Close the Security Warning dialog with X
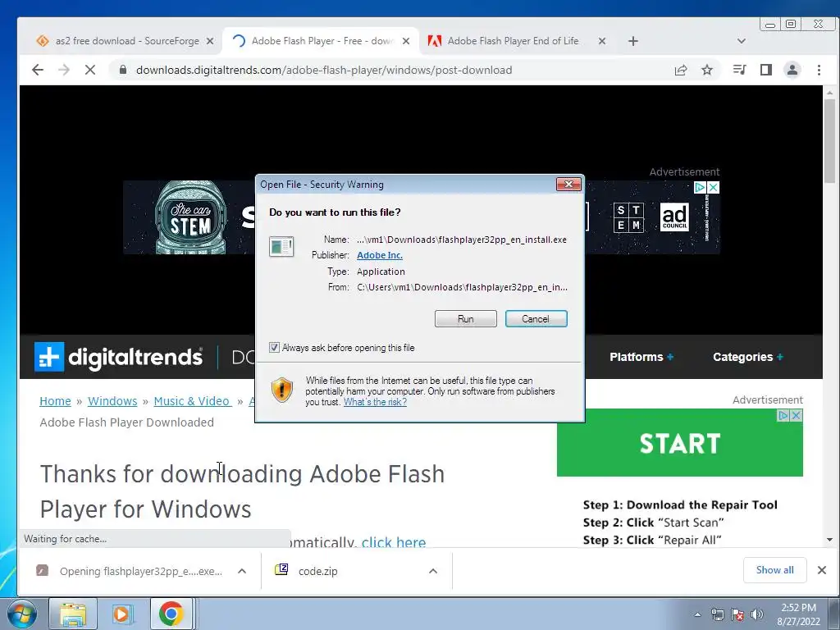This screenshot has height=630, width=840. [568, 185]
